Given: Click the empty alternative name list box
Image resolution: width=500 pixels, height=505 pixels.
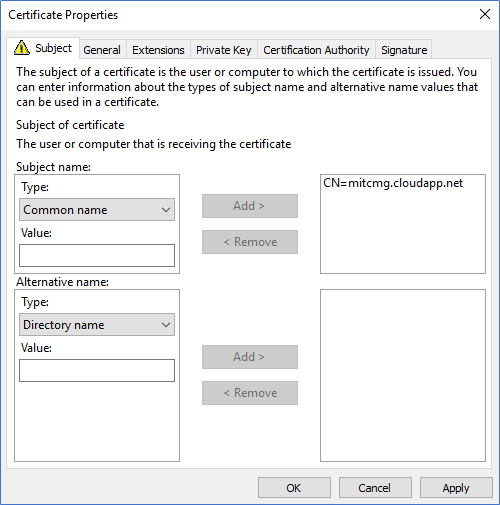Looking at the screenshot, I should pos(403,375).
